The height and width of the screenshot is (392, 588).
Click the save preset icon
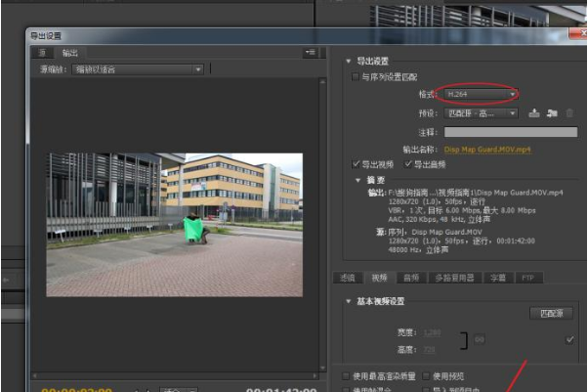click(x=534, y=113)
